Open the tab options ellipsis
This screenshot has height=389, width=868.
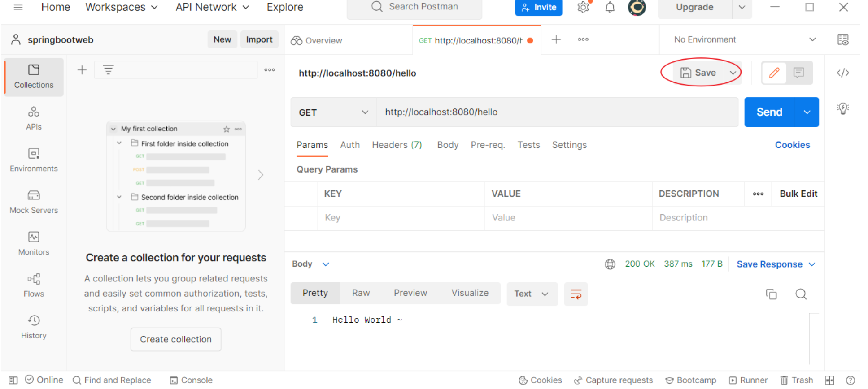583,39
